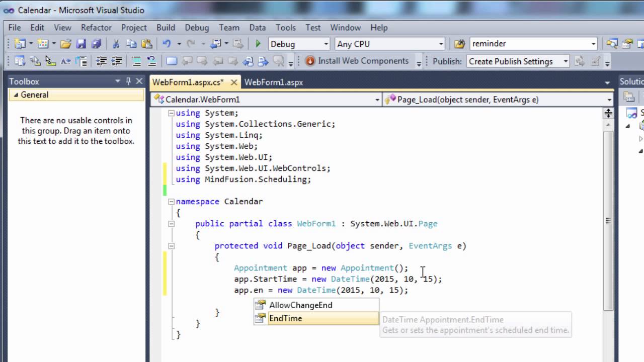Click the Install Web Components button
644x362 pixels.
[357, 61]
